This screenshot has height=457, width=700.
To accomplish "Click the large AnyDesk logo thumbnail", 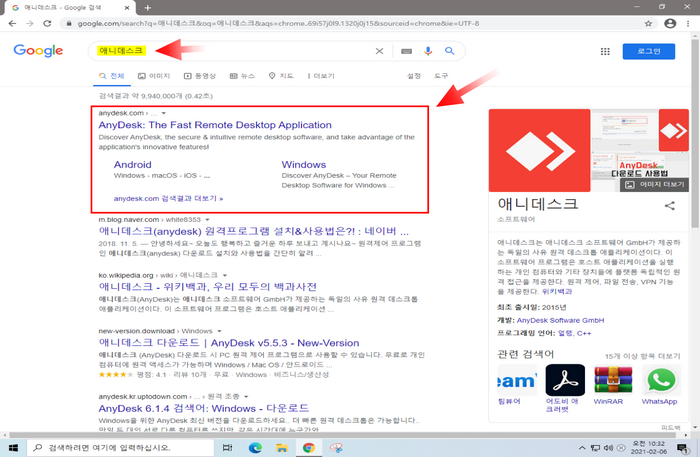I will [539, 150].
